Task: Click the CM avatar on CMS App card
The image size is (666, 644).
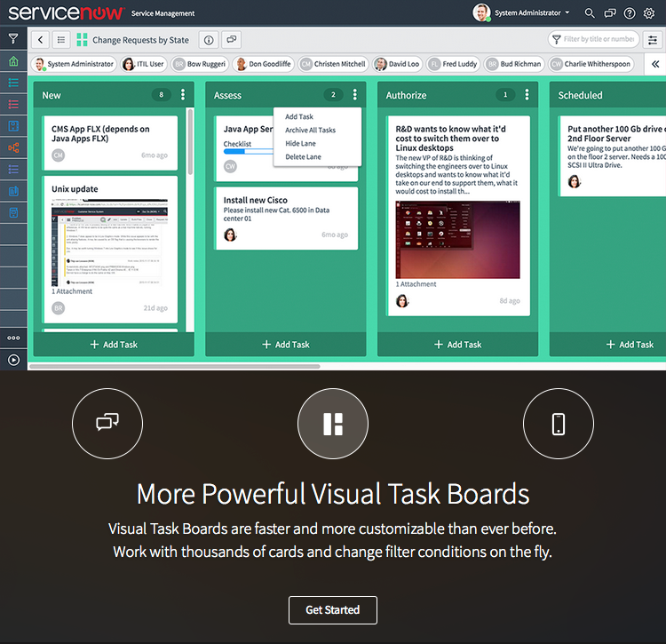Action: [x=59, y=155]
